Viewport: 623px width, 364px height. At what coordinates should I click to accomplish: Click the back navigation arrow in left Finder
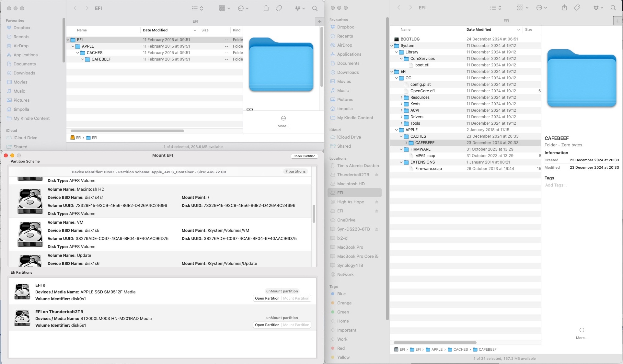[x=76, y=8]
